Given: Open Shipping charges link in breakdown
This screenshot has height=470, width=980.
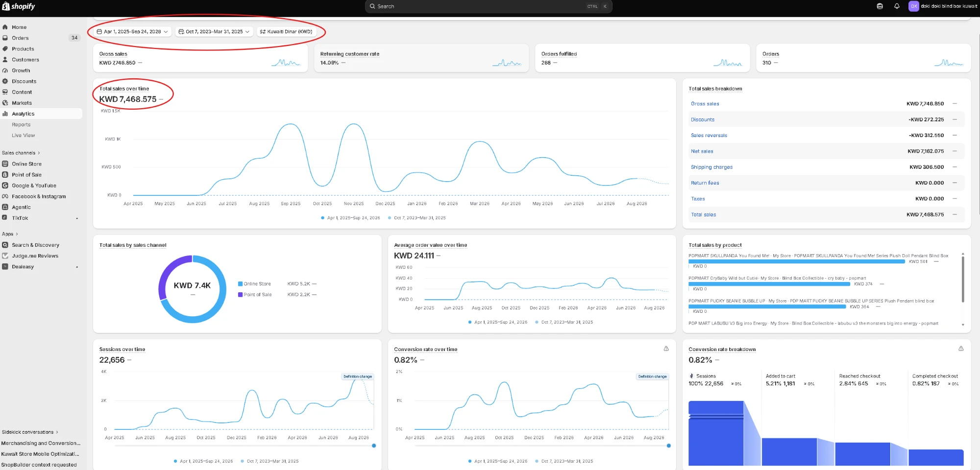Looking at the screenshot, I should [x=711, y=167].
